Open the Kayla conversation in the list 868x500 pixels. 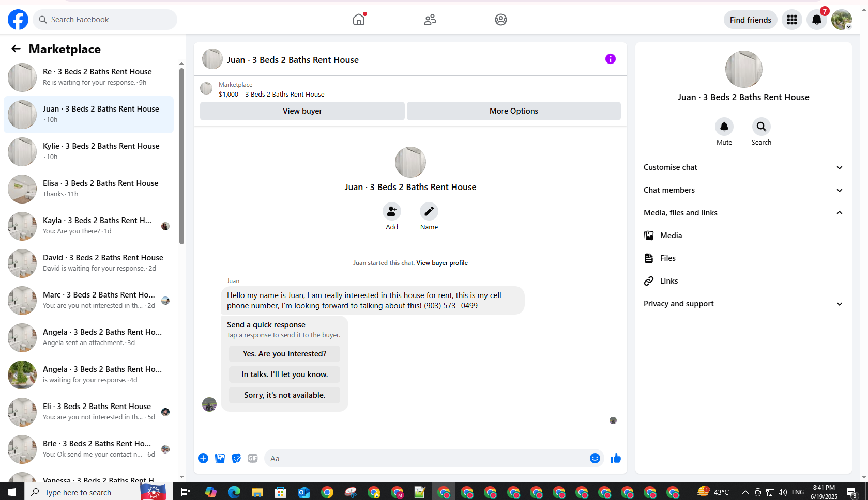click(89, 226)
